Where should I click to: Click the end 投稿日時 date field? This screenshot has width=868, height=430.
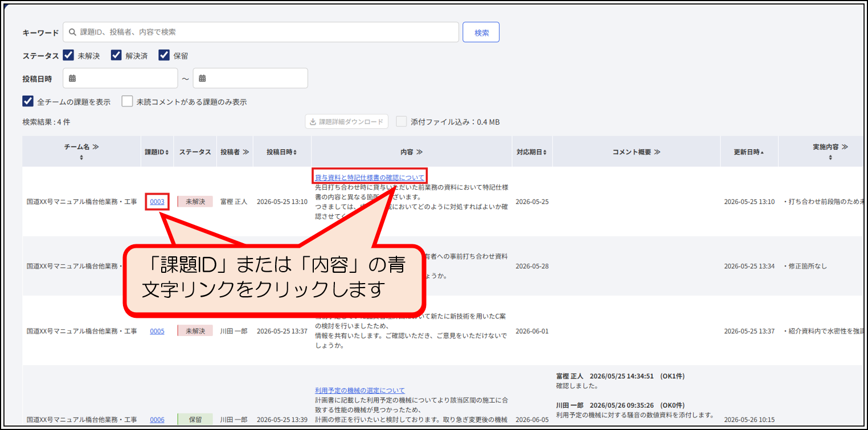[x=250, y=78]
